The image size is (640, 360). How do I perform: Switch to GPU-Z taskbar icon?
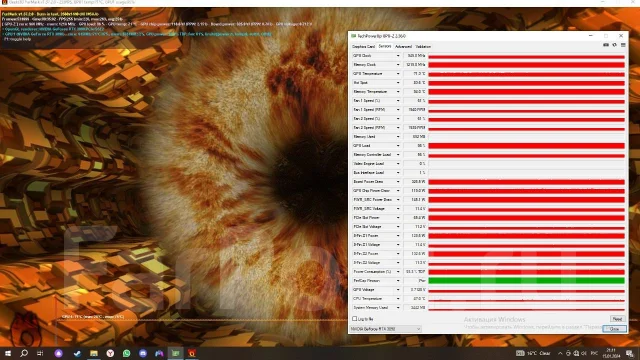[x=176, y=353]
